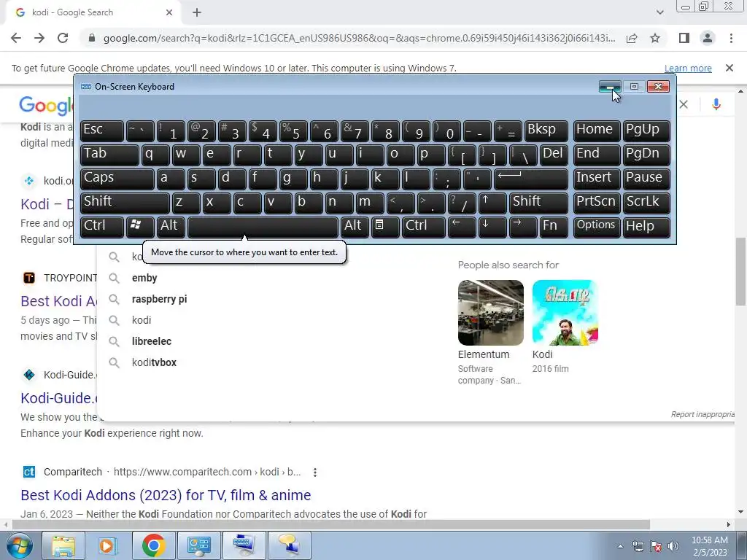Open the Comparitech result options dots
This screenshot has width=747, height=560.
315,472
